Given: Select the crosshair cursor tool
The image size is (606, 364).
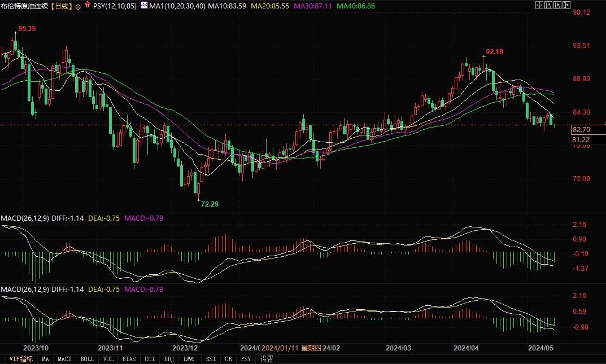Looking at the screenshot, I should (539, 5).
